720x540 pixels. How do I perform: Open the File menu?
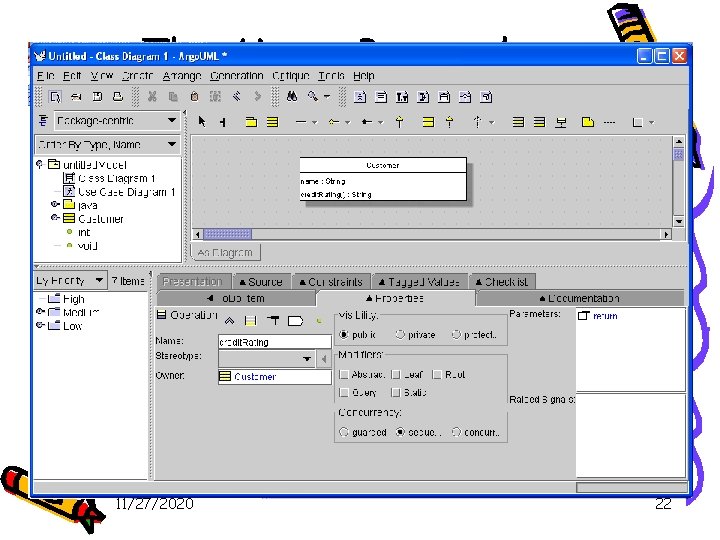pos(46,75)
